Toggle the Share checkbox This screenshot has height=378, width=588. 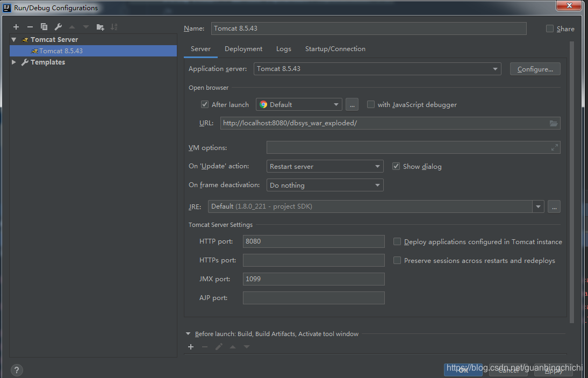(x=550, y=28)
